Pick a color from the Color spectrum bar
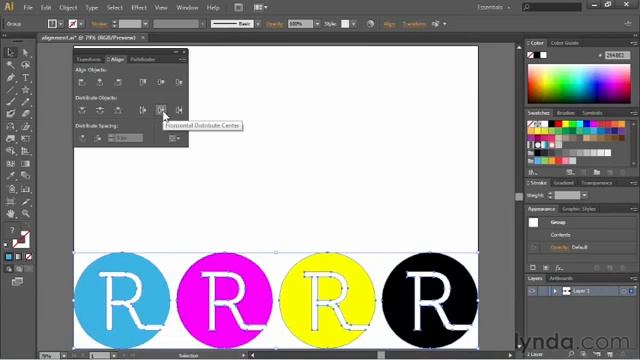This screenshot has width=640, height=360. pyautogui.click(x=579, y=84)
